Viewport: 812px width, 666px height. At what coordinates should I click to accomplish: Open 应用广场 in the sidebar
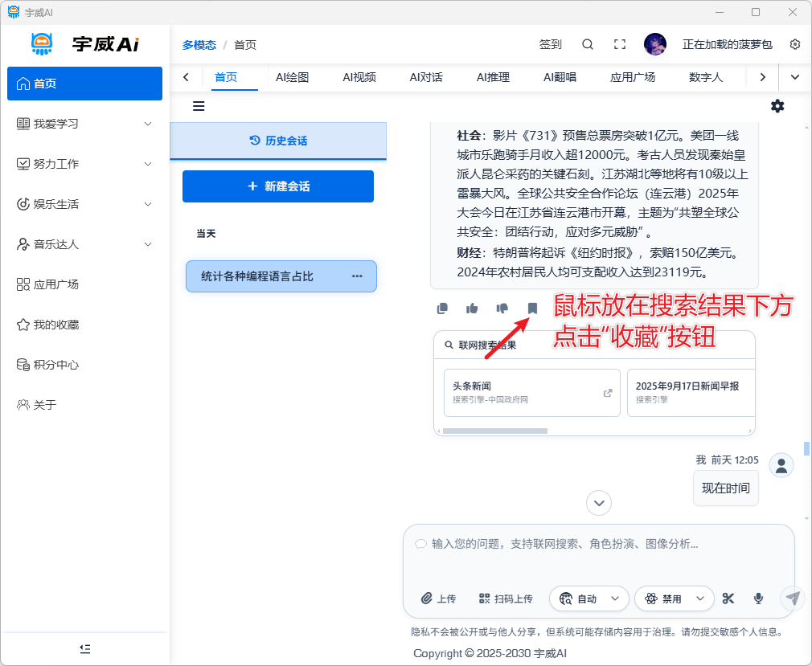tap(56, 284)
